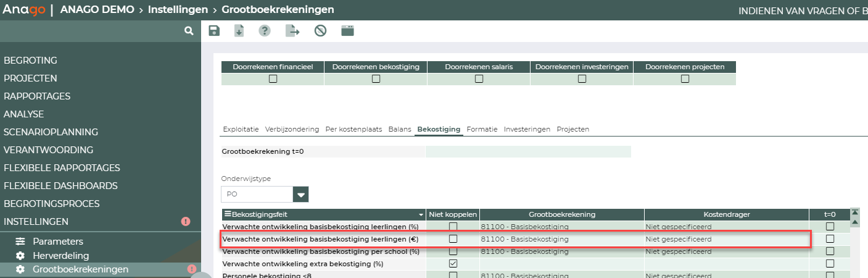Viewport: 868px width, 278px height.
Task: Open Herverdeling in the sidebar
Action: (60, 255)
